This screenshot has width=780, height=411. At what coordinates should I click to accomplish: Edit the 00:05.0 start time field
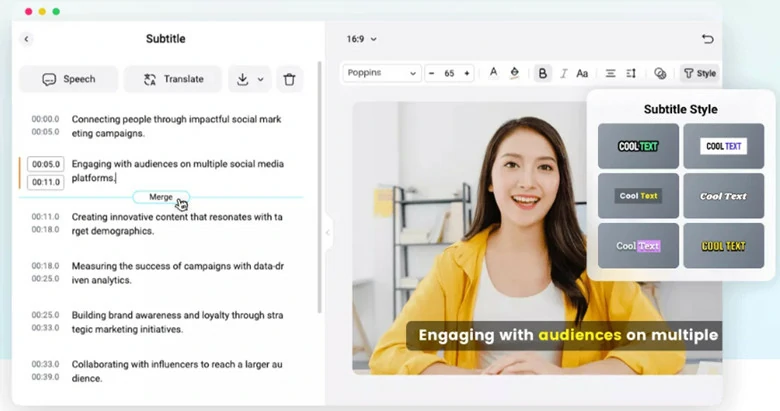[x=46, y=164]
